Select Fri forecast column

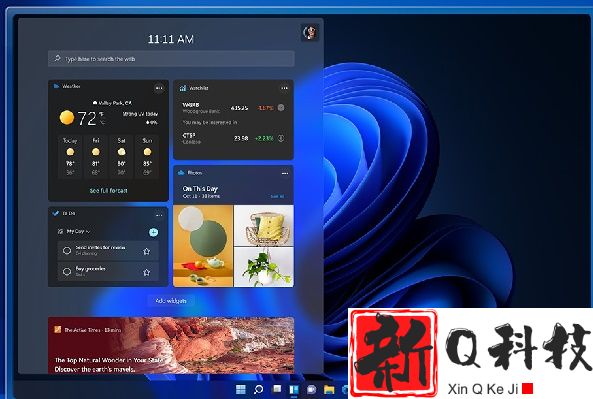coord(96,157)
